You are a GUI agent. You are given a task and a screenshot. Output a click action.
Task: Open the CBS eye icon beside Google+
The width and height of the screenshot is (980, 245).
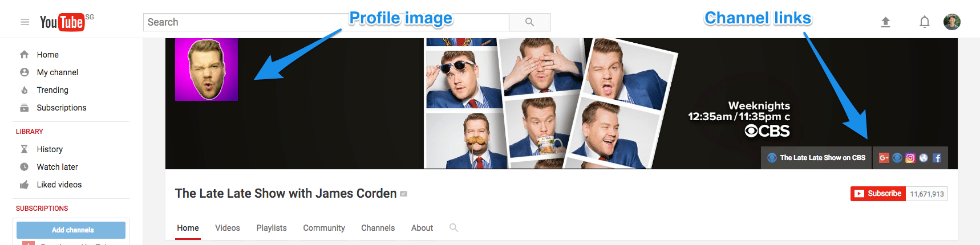coord(897,158)
